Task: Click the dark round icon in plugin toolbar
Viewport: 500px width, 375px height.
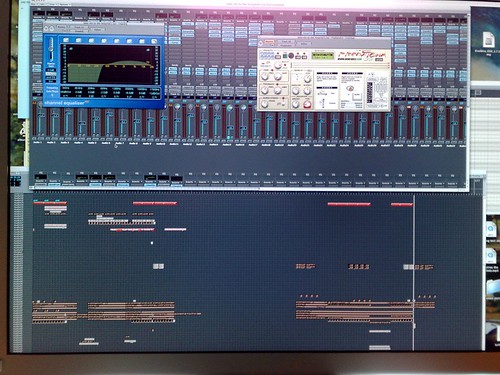Action: (x=291, y=56)
